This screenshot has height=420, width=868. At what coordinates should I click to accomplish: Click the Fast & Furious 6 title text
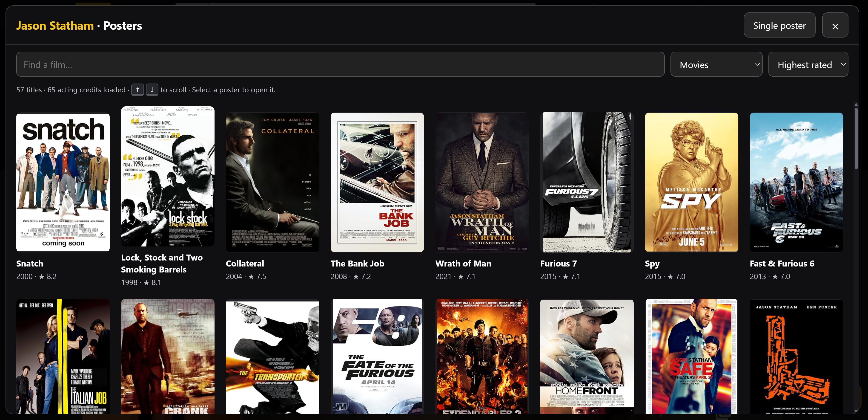(782, 264)
